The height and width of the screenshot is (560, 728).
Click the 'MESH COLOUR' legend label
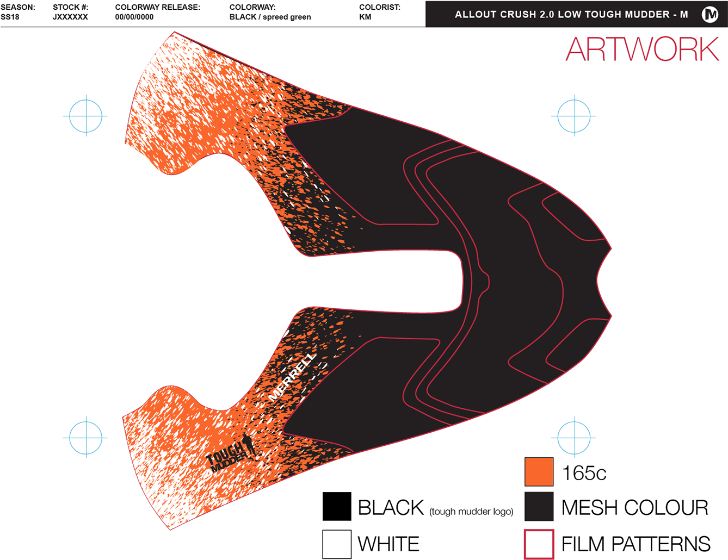coord(635,507)
